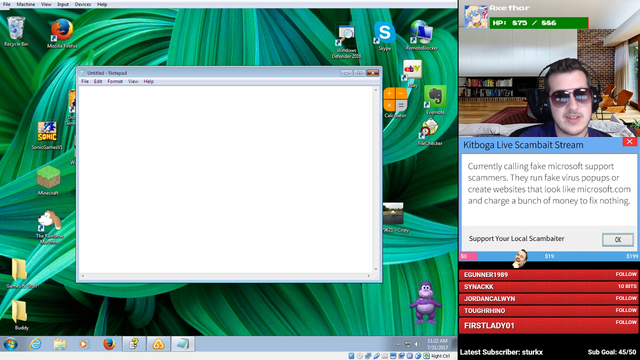Close the Kitboga Live Scambait Stream dialog
This screenshot has height=360, width=640.
point(629,142)
